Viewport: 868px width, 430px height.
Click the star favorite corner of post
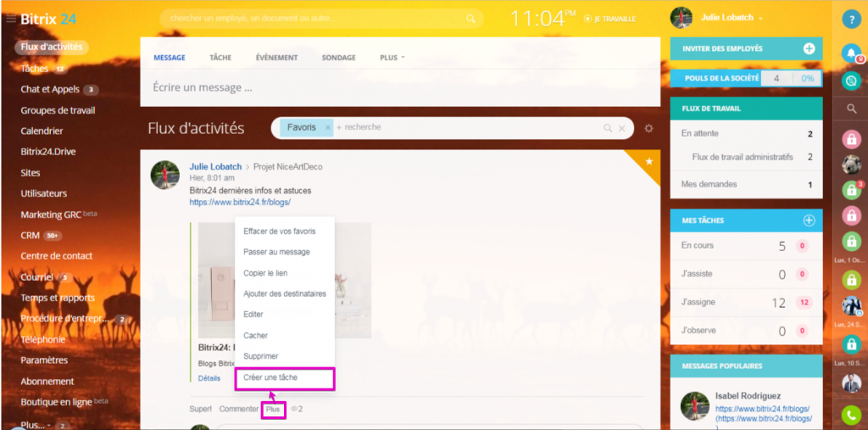648,162
